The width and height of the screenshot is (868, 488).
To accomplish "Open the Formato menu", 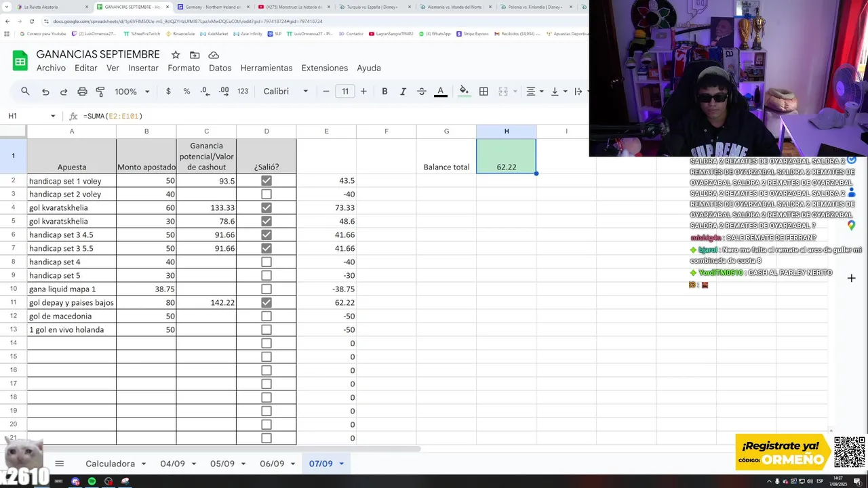I will pyautogui.click(x=184, y=68).
